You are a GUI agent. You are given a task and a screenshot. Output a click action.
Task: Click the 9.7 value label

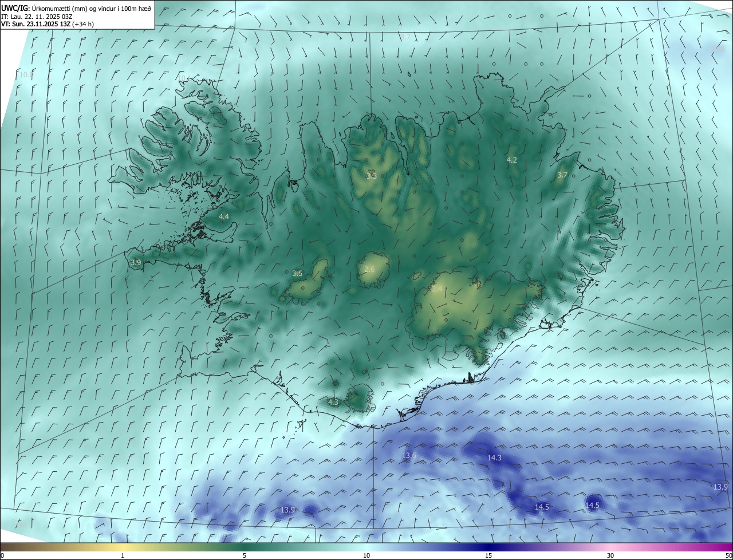(405, 37)
